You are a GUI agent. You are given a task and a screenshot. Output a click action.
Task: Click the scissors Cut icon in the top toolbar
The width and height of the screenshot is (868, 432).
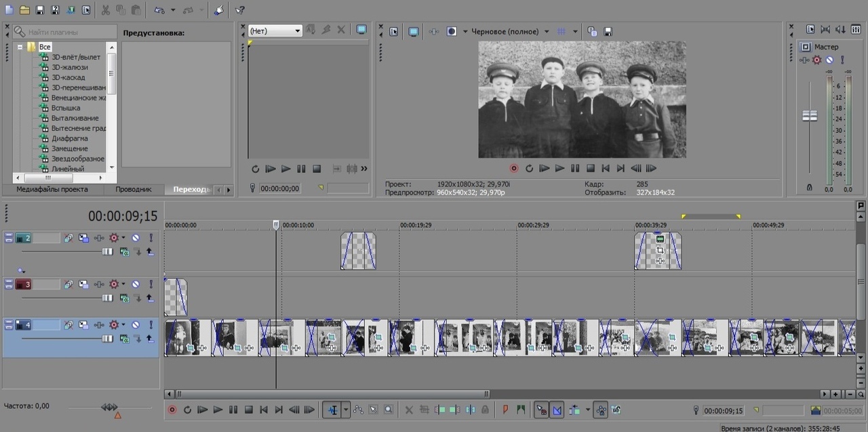[105, 10]
